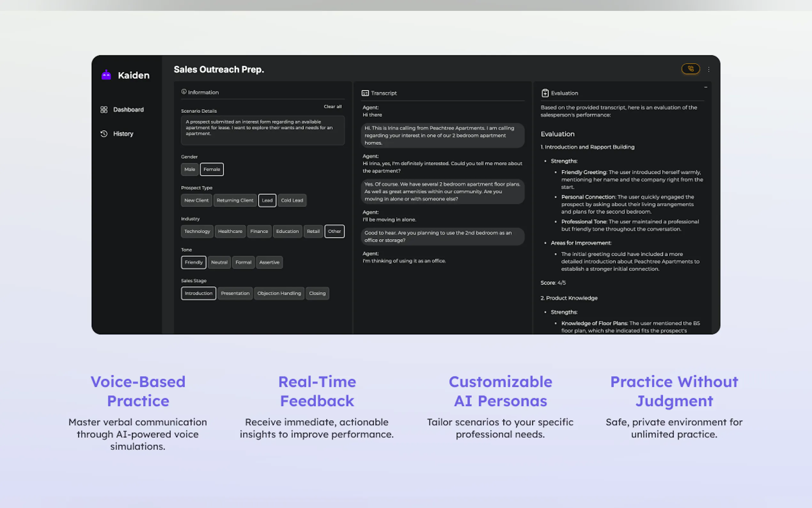Click the Scenario Details text field
The width and height of the screenshot is (812, 508).
pyautogui.click(x=262, y=131)
